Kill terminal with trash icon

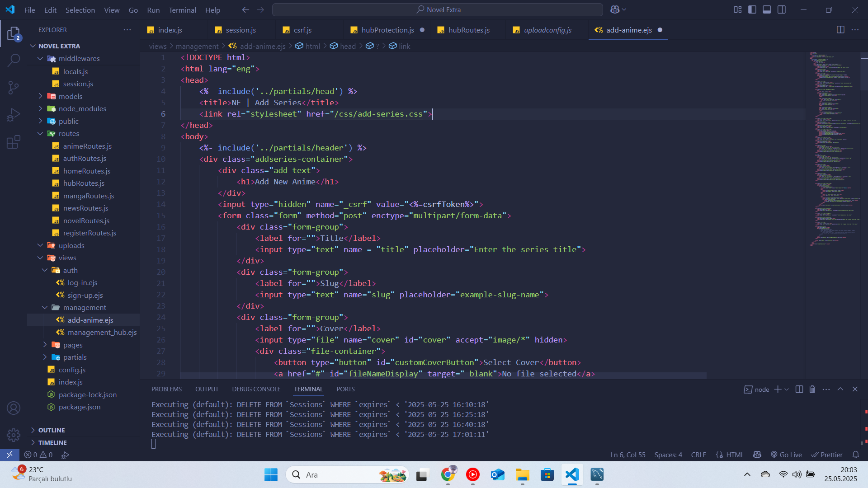812,389
